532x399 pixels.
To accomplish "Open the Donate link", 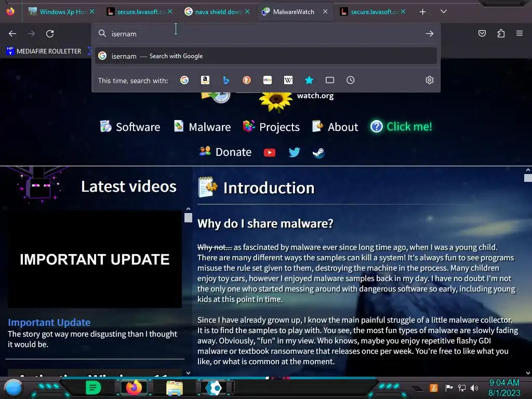I will coord(225,152).
